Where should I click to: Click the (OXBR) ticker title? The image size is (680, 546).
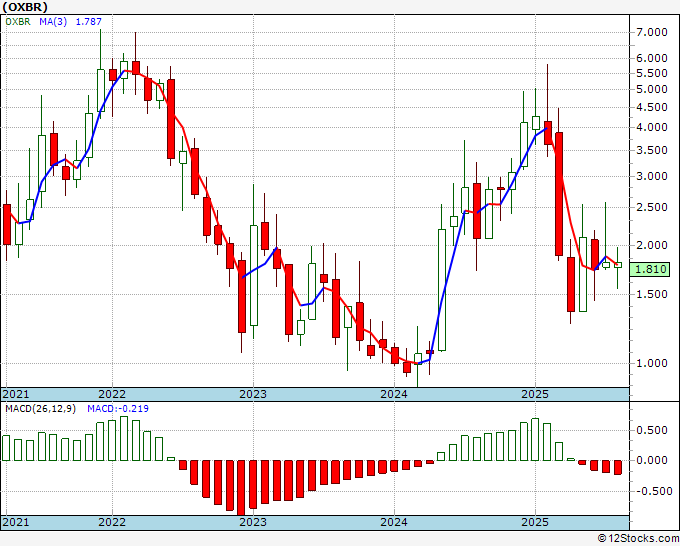[25, 7]
